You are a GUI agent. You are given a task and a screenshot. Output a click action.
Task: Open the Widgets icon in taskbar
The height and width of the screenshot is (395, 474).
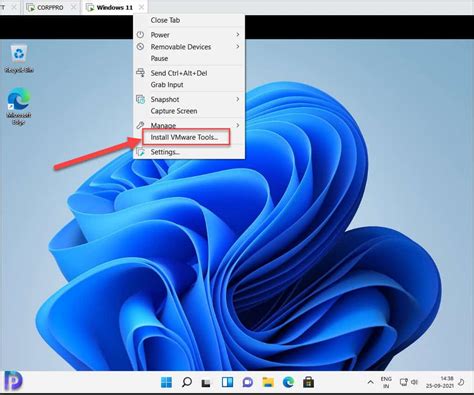[x=227, y=382]
